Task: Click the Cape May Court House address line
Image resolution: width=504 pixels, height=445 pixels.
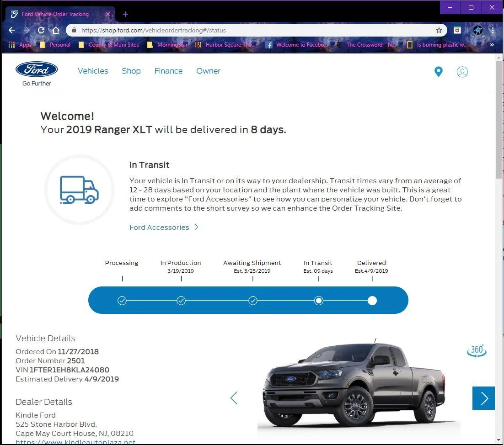Action: pyautogui.click(x=75, y=434)
